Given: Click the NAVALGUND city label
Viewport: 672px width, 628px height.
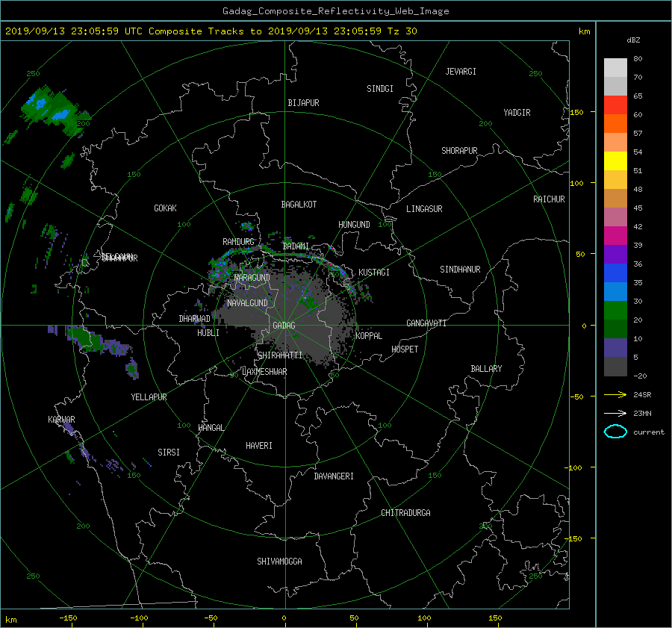Looking at the screenshot, I should [247, 303].
